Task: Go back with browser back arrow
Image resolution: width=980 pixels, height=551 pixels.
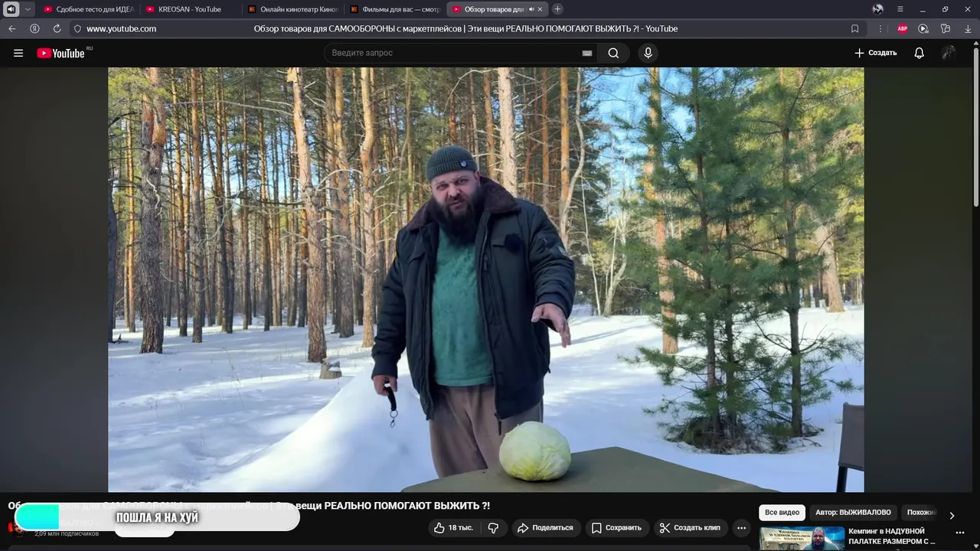Action: [11, 28]
